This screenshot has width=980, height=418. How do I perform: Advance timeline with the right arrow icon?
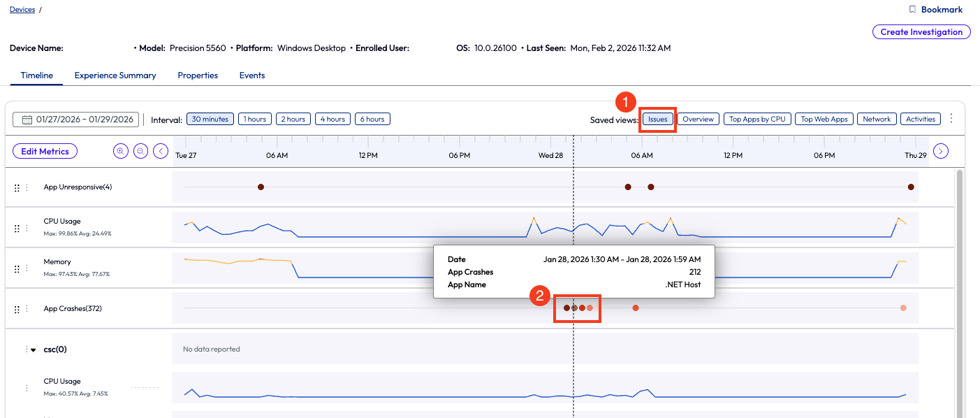pyautogui.click(x=941, y=151)
